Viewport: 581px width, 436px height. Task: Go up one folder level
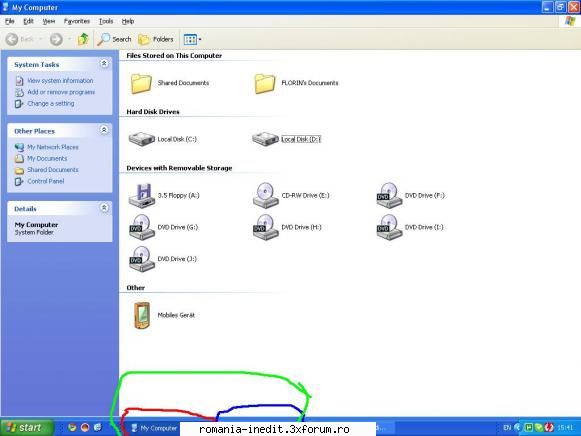(x=83, y=39)
